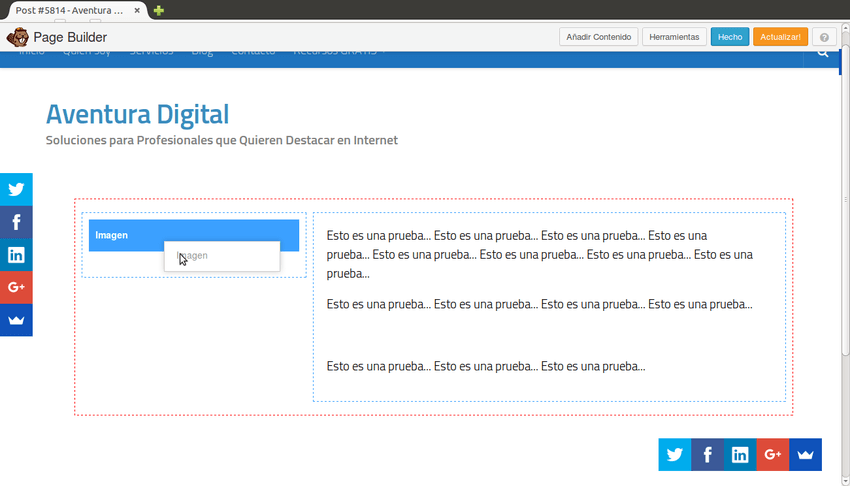Open the help question mark button

pos(824,37)
